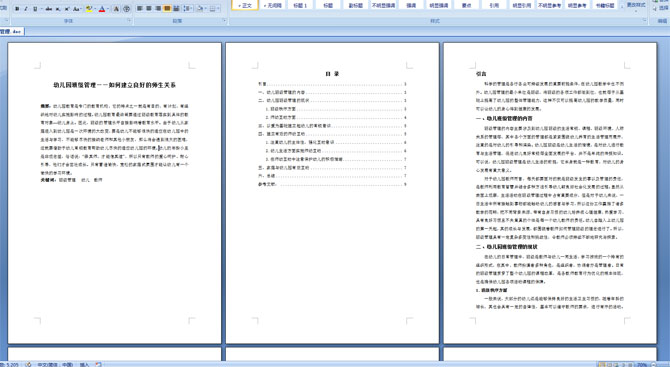Open the text highlight color dropdown arrow
Image resolution: width=670 pixels, height=367 pixels.
pos(95,9)
